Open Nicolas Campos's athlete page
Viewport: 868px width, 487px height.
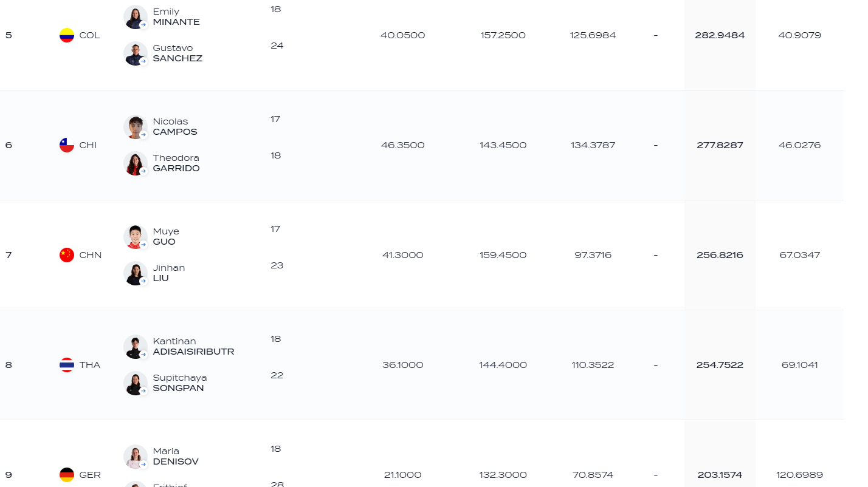[x=175, y=127]
